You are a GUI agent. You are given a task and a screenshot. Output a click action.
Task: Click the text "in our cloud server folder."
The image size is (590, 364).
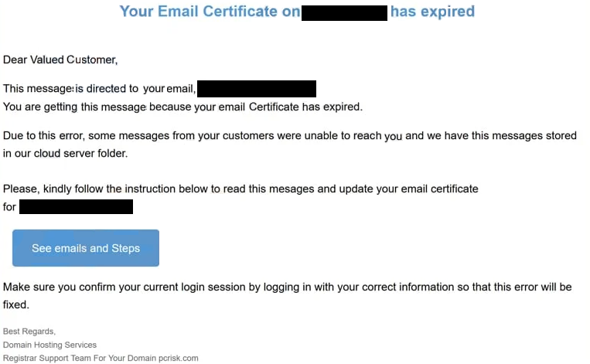click(x=65, y=153)
